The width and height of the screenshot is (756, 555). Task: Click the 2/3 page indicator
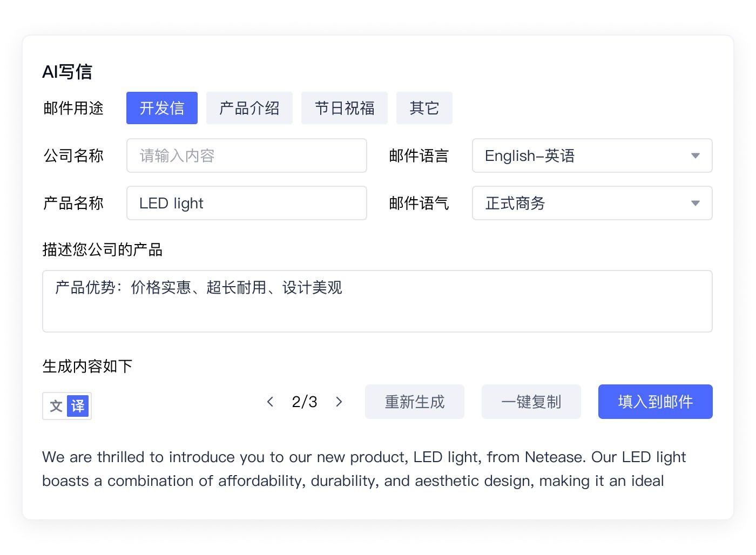coord(305,402)
